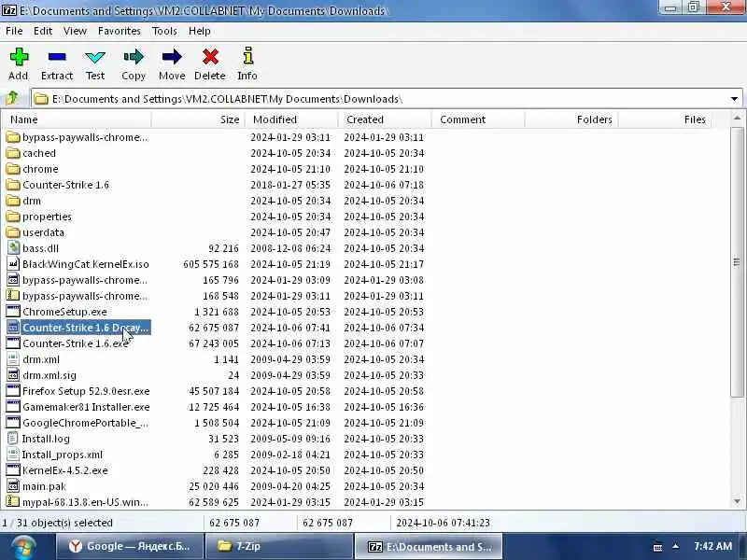Open the Edit menu
The width and height of the screenshot is (747, 560).
pos(43,31)
